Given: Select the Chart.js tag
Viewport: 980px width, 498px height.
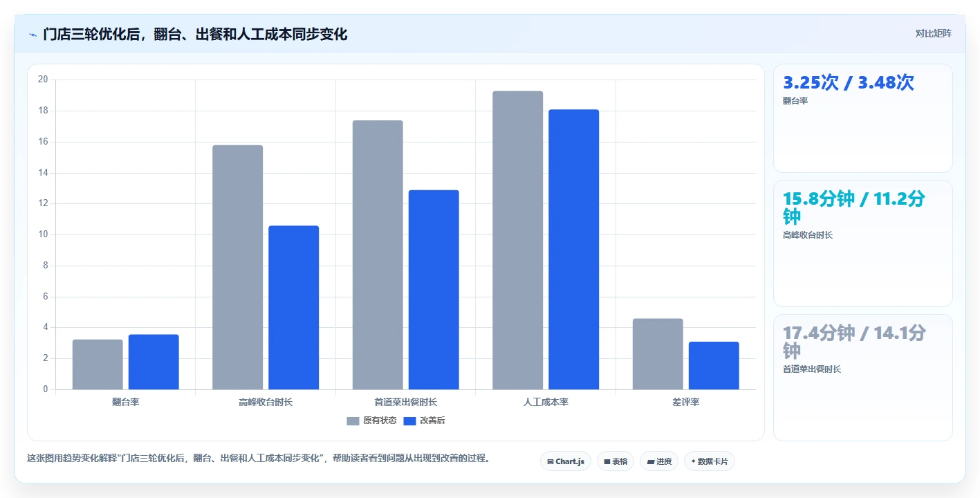Looking at the screenshot, I should 566,461.
